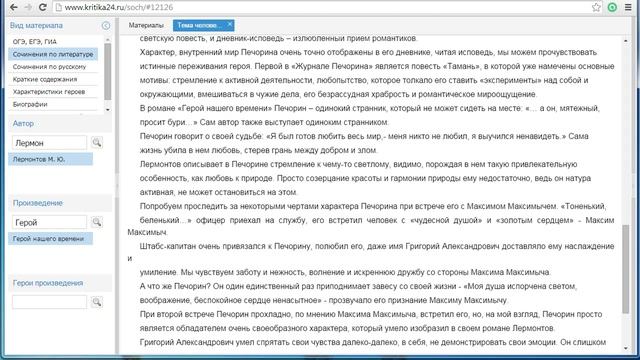Viewport: 640px width, 360px height.
Task: Select ОГЭ, ЕГЭ, ГИА in the material list
Action: tap(53, 42)
